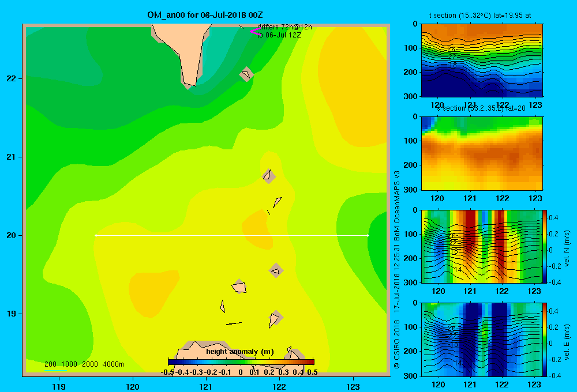Click the island just south of the section line
The width and height of the screenshot is (577, 392).
coord(276,270)
